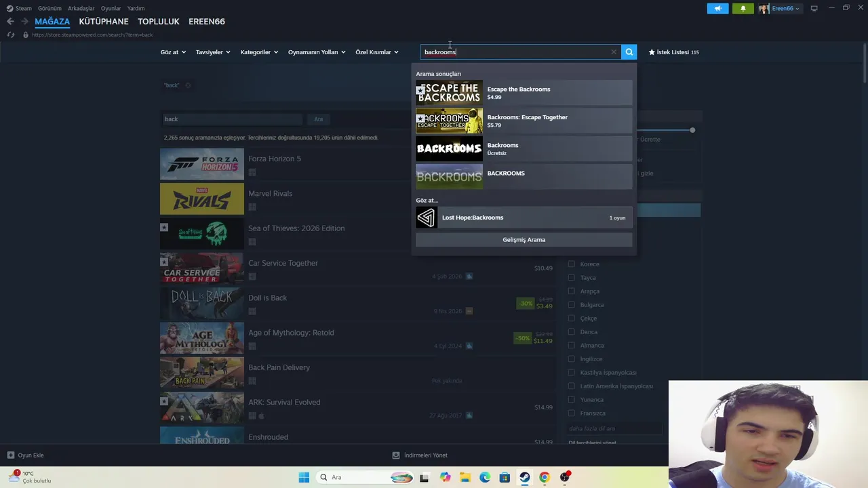
Task: Check the Korece language checkbox
Action: tap(571, 264)
